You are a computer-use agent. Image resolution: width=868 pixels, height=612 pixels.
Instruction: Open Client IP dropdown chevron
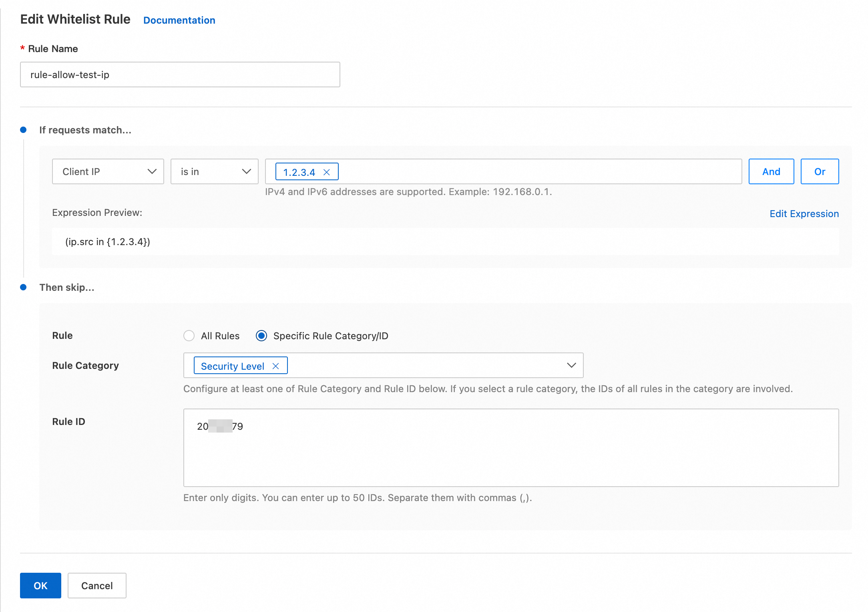[x=152, y=171]
